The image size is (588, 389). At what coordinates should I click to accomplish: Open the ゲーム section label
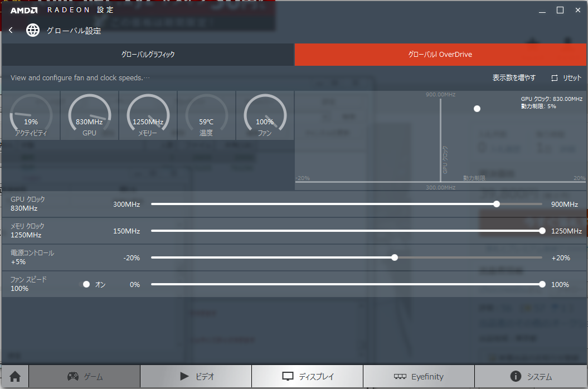93,377
